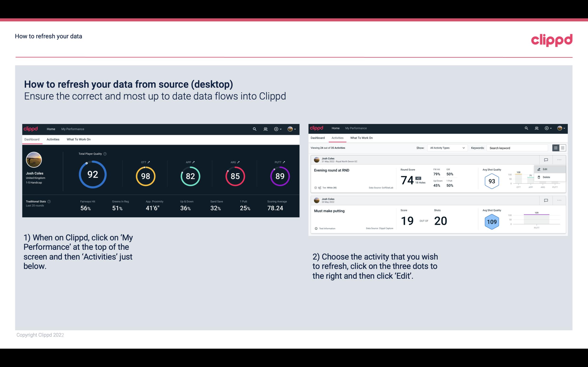Select the What To Work On tab
Screen dimensions: 588x367
tap(78, 139)
